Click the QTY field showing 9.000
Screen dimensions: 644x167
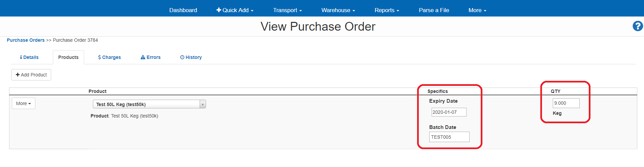566,103
